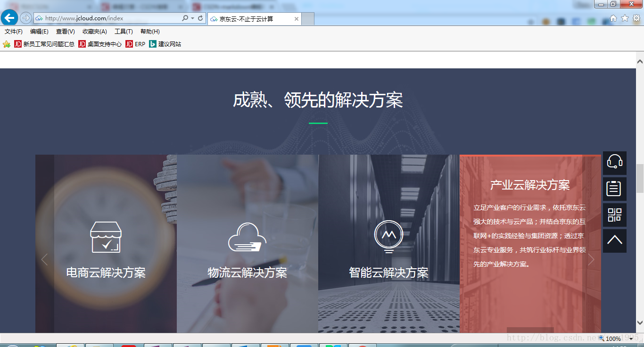Click the browser back arrow button

tap(9, 18)
